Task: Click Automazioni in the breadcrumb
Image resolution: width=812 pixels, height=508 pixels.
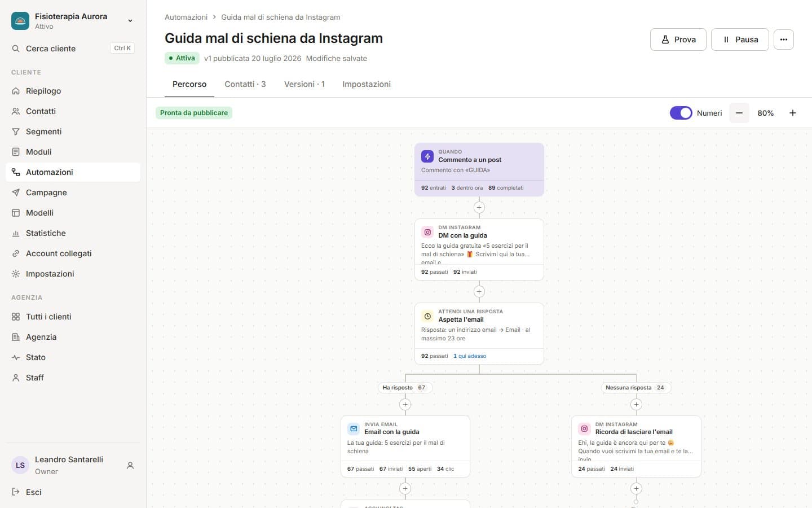Action: pyautogui.click(x=186, y=17)
